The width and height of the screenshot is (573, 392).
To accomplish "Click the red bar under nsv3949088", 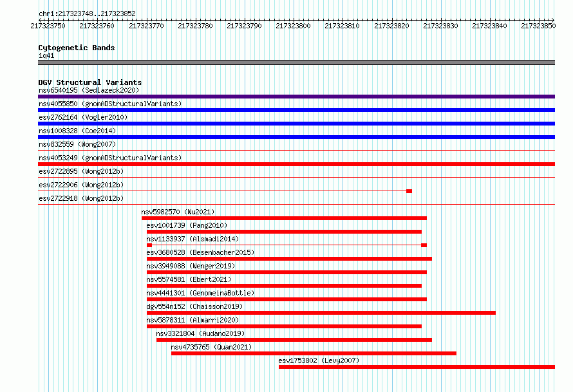I will click(x=287, y=272).
